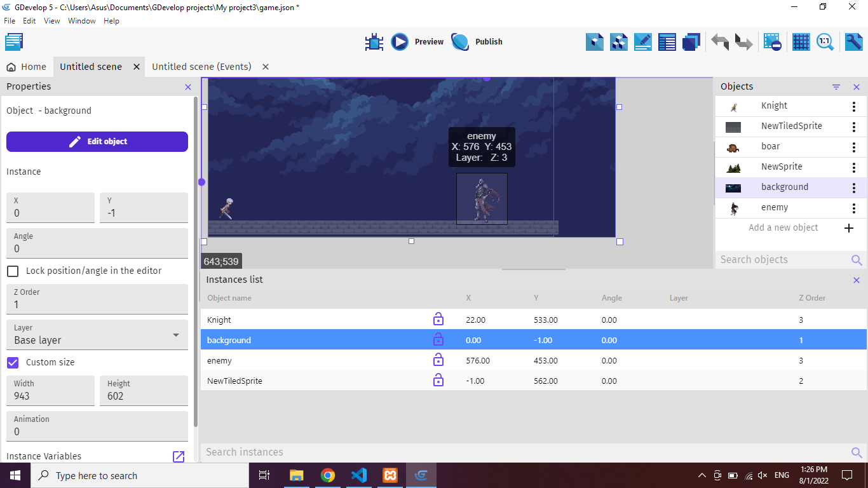Switch to Untitled scene (Events) tab

(x=201, y=67)
